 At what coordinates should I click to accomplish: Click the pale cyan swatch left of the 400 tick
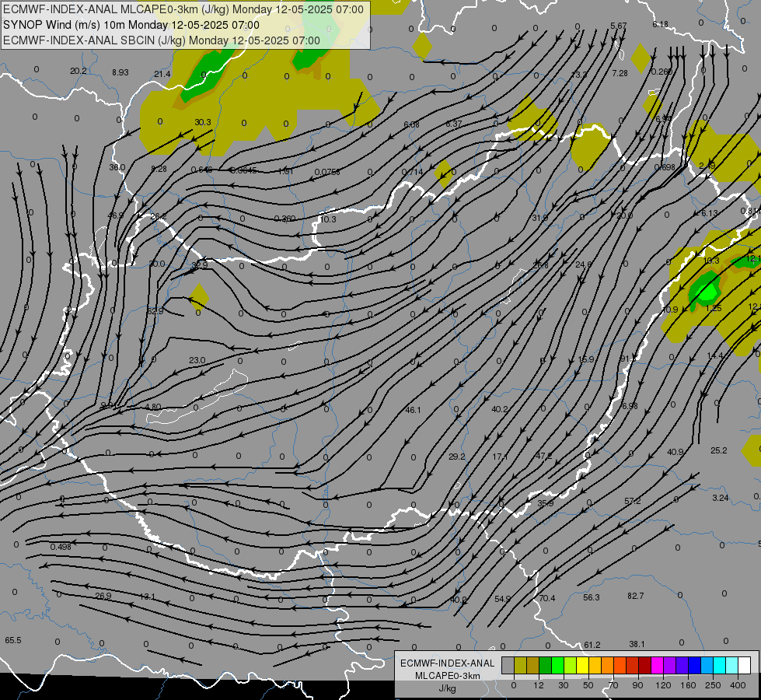(x=732, y=665)
